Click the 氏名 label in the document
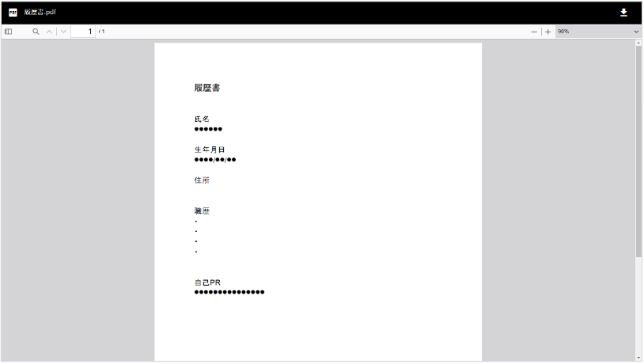Screen dimensions: 644x364 (x=202, y=119)
